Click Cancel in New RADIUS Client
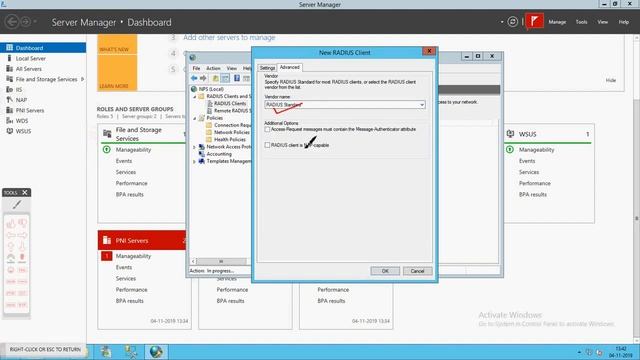 click(x=417, y=271)
